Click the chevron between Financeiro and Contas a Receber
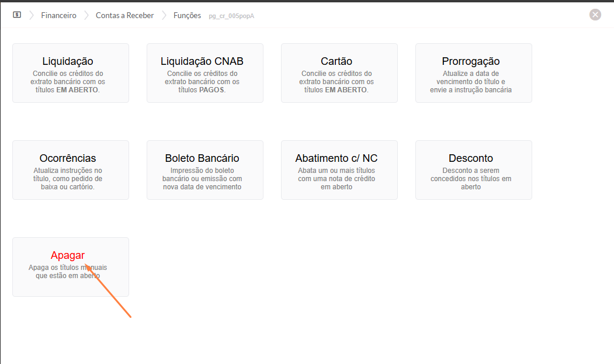 pos(86,15)
